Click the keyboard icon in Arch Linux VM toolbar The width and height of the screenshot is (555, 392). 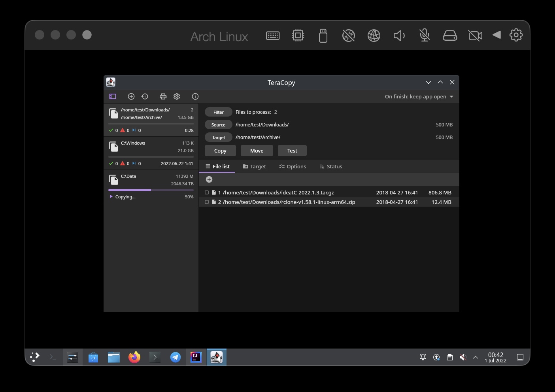[273, 36]
